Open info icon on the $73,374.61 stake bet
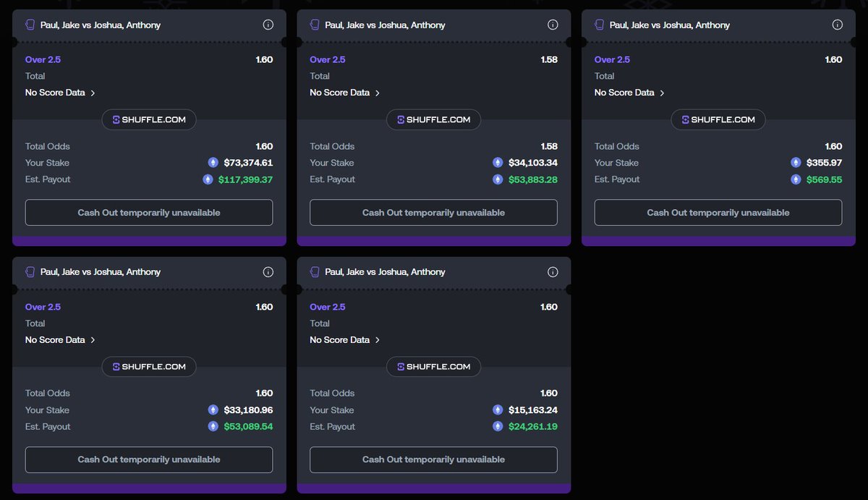The image size is (868, 500). 268,25
